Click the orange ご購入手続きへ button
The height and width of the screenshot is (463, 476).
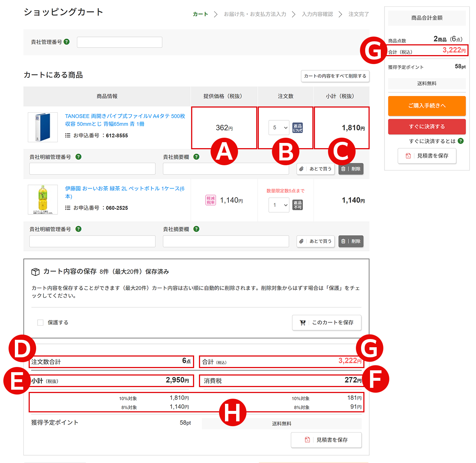(x=427, y=106)
